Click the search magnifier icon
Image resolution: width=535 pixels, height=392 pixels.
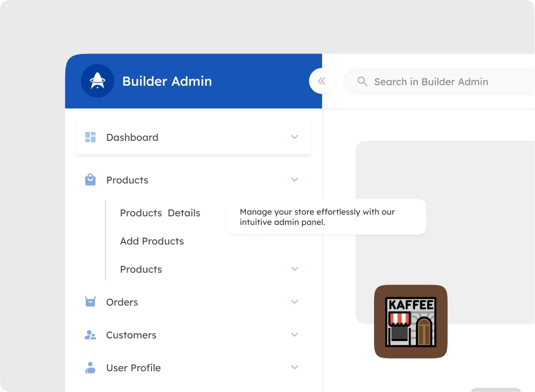pos(362,81)
